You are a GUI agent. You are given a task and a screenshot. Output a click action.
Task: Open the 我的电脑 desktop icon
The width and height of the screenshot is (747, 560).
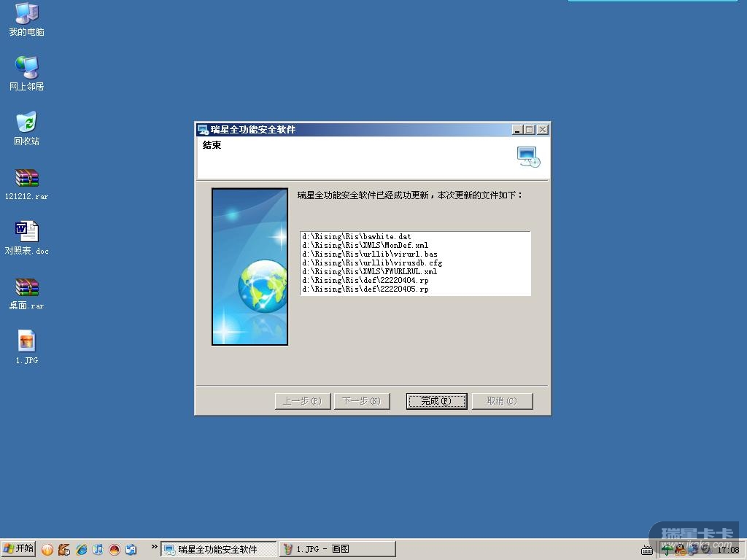click(27, 20)
